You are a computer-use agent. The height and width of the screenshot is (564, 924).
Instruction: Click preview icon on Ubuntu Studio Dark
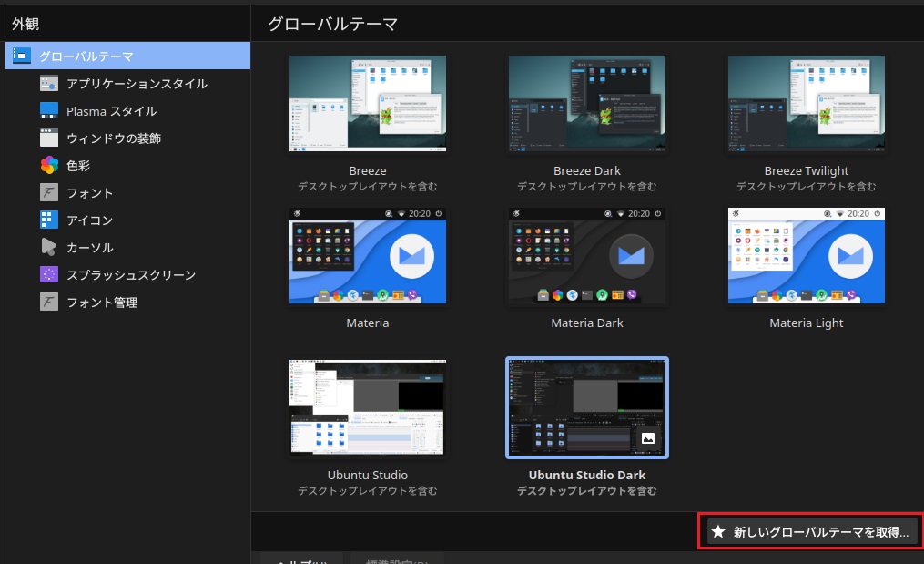click(x=647, y=438)
